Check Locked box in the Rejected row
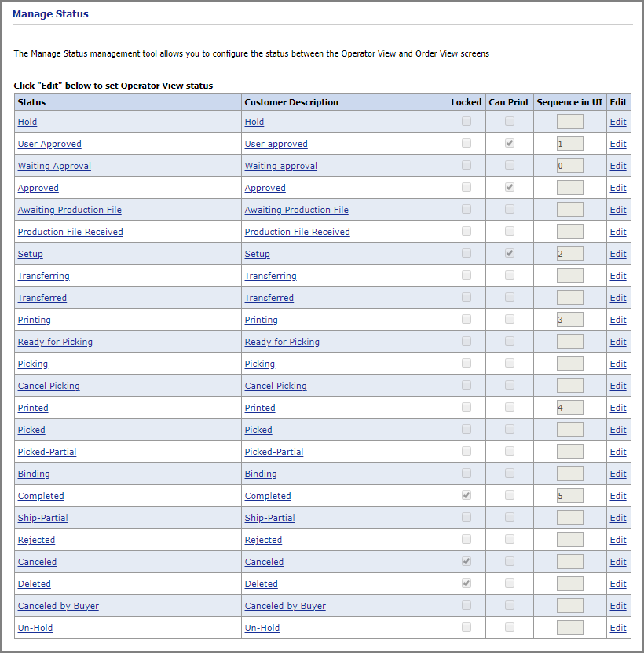 click(x=467, y=539)
